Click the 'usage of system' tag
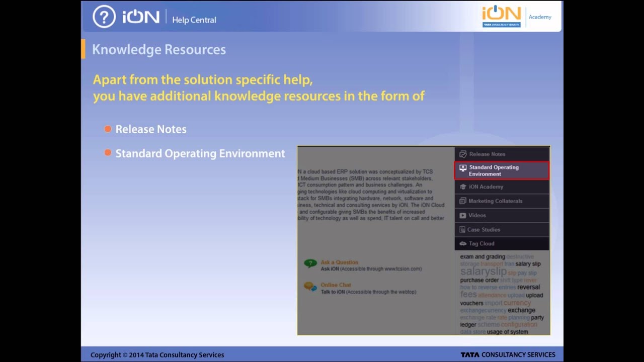 coord(507,332)
